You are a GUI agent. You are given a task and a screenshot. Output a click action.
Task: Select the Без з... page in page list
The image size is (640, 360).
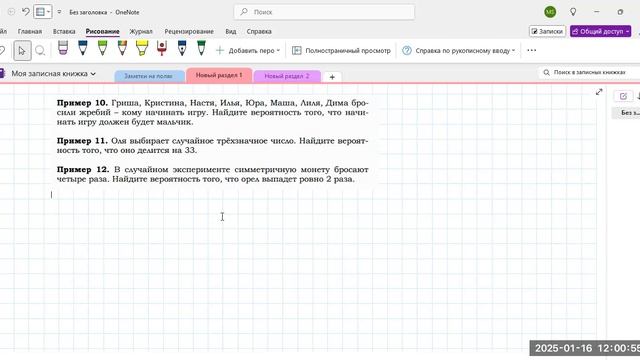(x=626, y=112)
